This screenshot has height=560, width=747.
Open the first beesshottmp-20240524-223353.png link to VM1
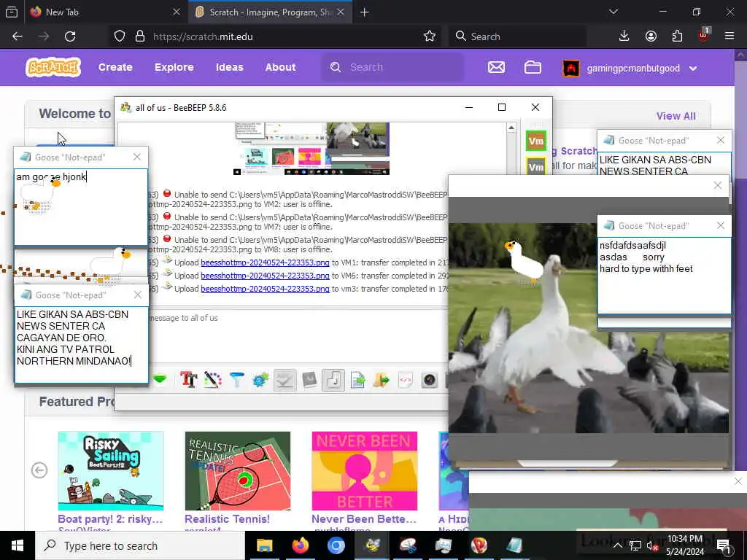point(265,262)
